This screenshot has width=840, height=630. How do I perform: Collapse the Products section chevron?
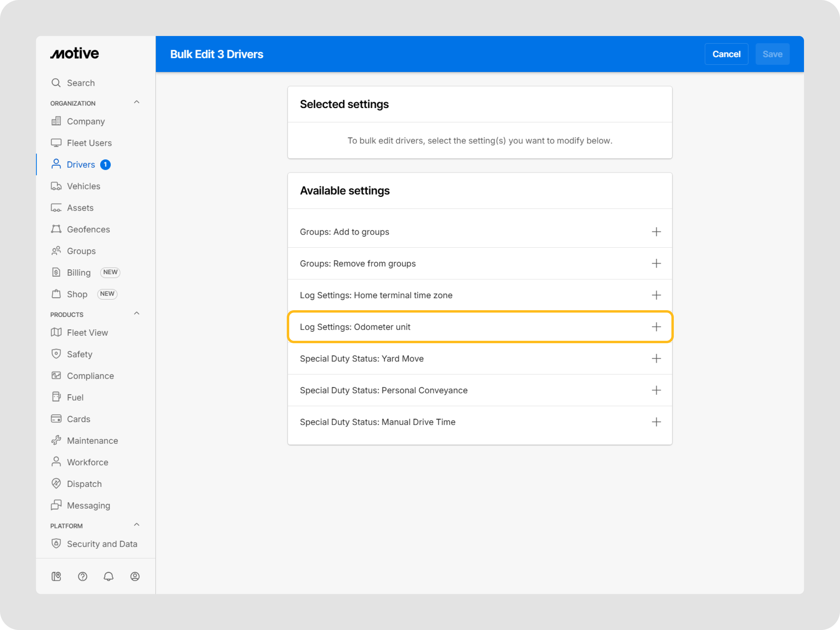coord(137,313)
